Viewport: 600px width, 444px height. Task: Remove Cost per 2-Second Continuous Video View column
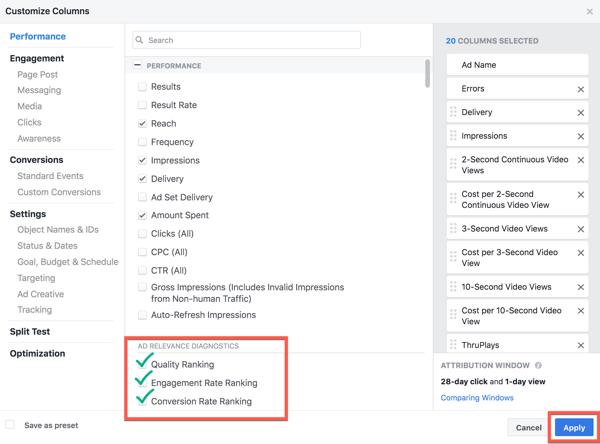tap(580, 195)
